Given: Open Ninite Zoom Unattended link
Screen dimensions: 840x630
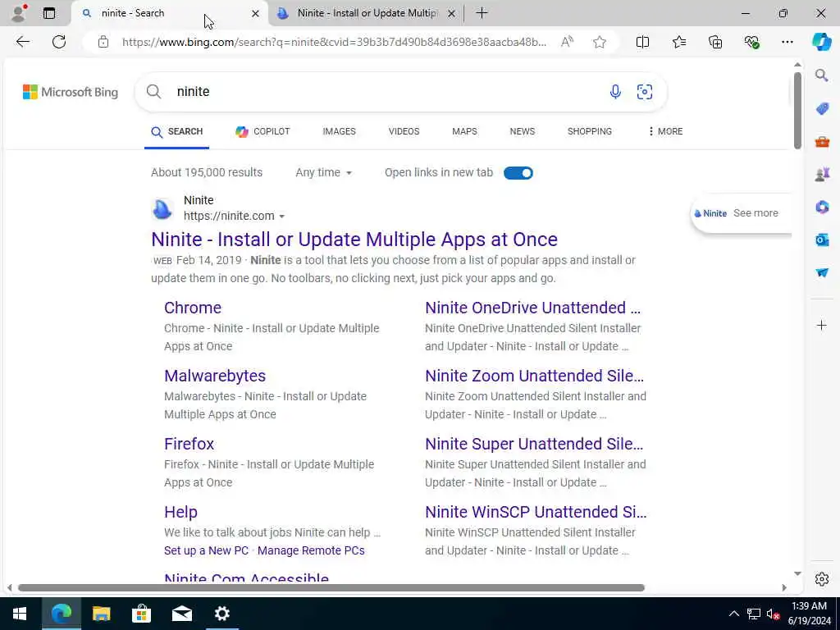Looking at the screenshot, I should click(534, 376).
